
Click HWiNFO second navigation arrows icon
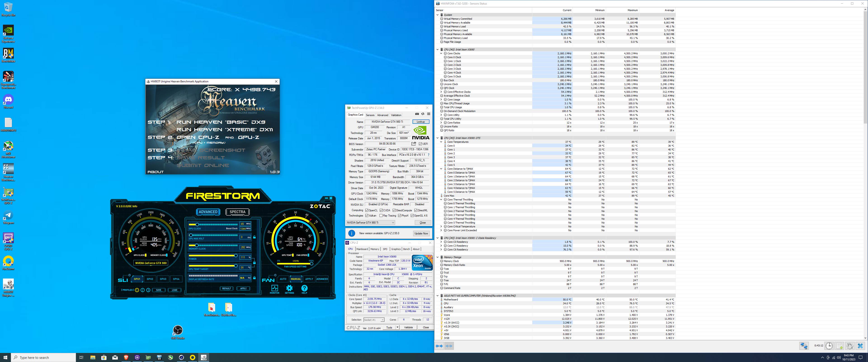pos(449,346)
